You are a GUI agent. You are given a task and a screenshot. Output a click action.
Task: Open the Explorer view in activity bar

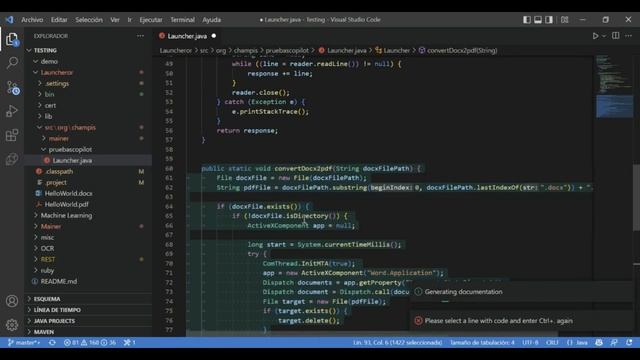(x=12, y=40)
